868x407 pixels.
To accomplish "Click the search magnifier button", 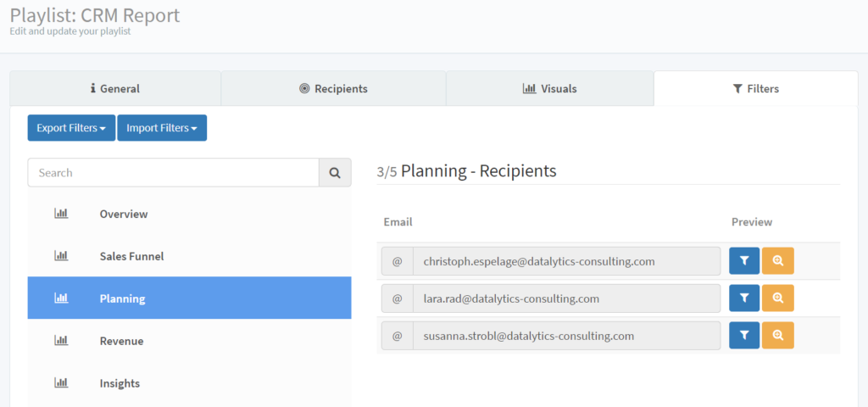I will [335, 173].
